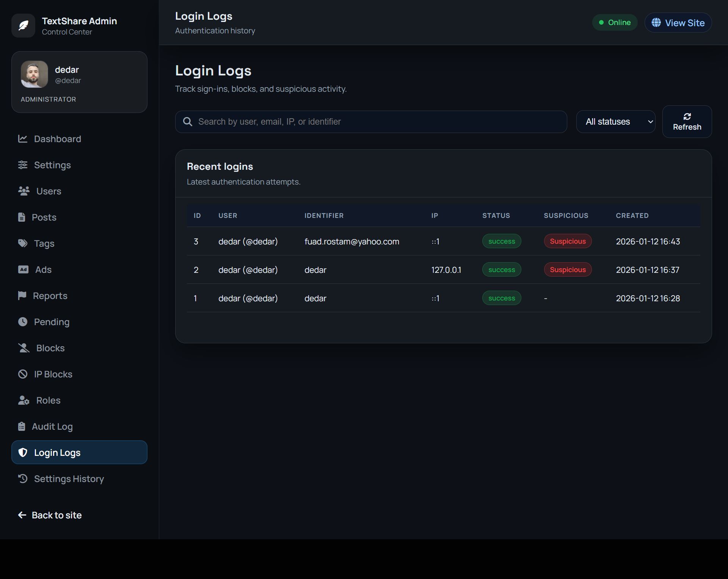Click the Dashboard chart icon
Image resolution: width=728 pixels, height=579 pixels.
pyautogui.click(x=23, y=139)
